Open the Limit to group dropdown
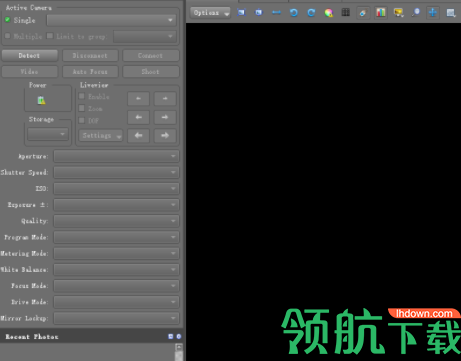The image size is (461, 361). pyautogui.click(x=145, y=36)
